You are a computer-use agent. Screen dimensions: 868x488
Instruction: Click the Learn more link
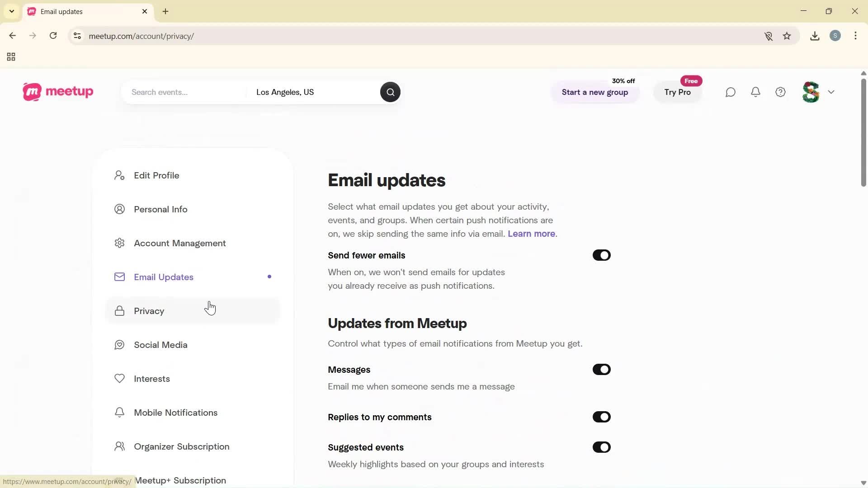tap(530, 234)
